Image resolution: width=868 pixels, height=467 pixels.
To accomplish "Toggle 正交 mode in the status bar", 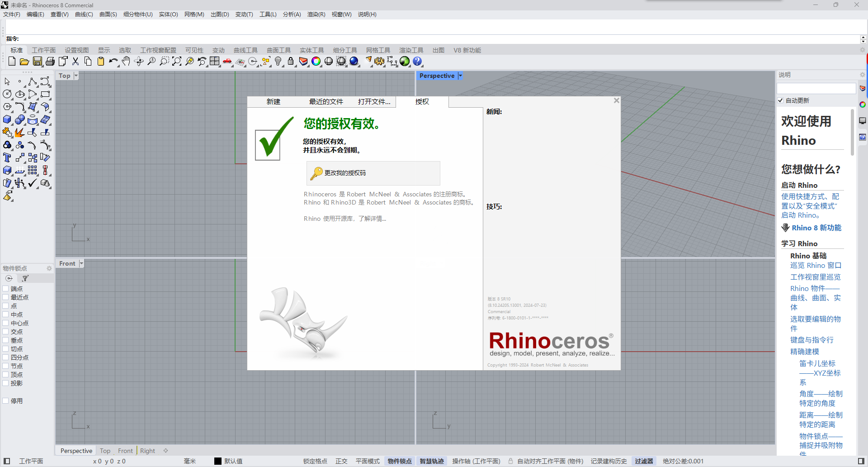I will (341, 461).
